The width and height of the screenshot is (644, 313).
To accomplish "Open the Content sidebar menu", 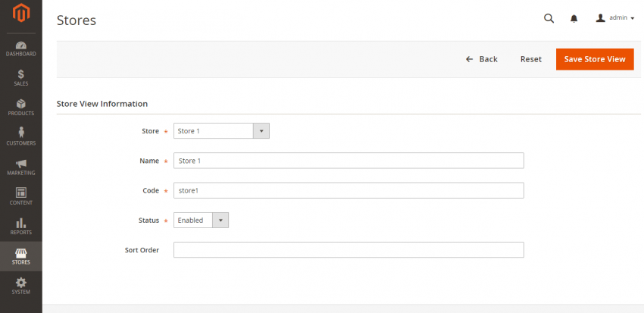I will point(21,197).
